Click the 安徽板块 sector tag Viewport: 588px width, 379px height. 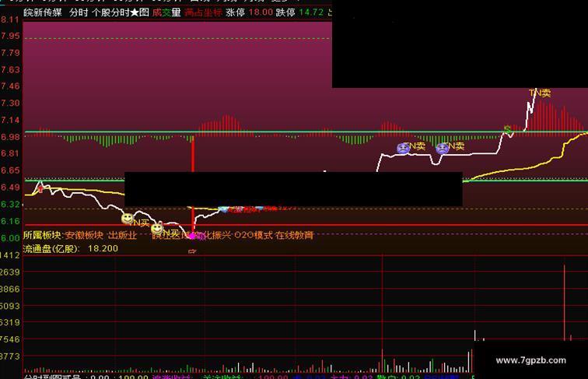click(x=84, y=235)
